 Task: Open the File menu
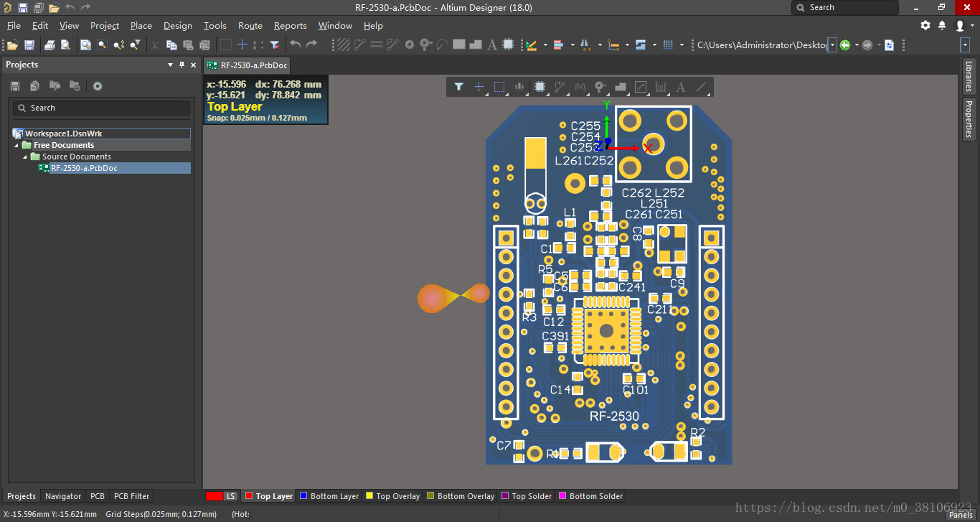pyautogui.click(x=14, y=25)
